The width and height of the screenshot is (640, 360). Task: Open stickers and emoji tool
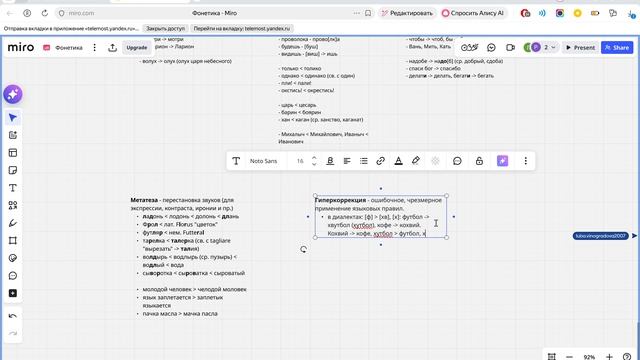click(13, 258)
